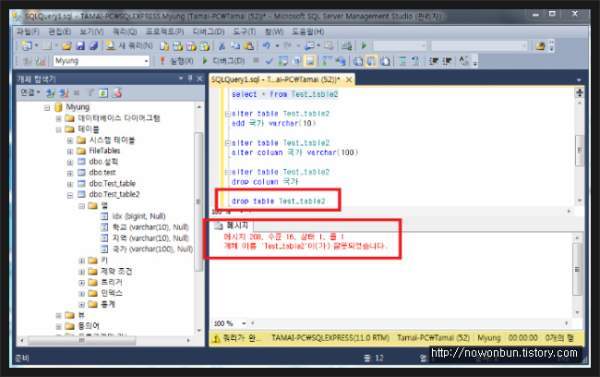Click the Decrease Indent icon
The width and height of the screenshot is (600, 377).
434,61
